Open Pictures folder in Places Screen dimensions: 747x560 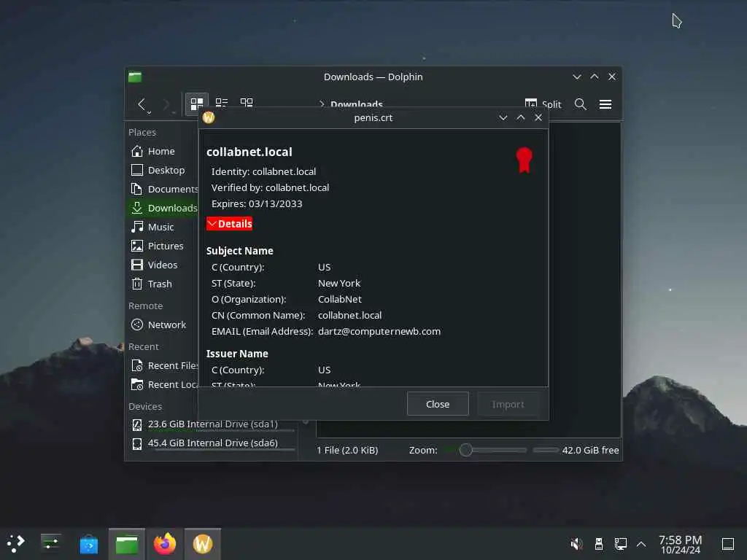click(x=163, y=246)
